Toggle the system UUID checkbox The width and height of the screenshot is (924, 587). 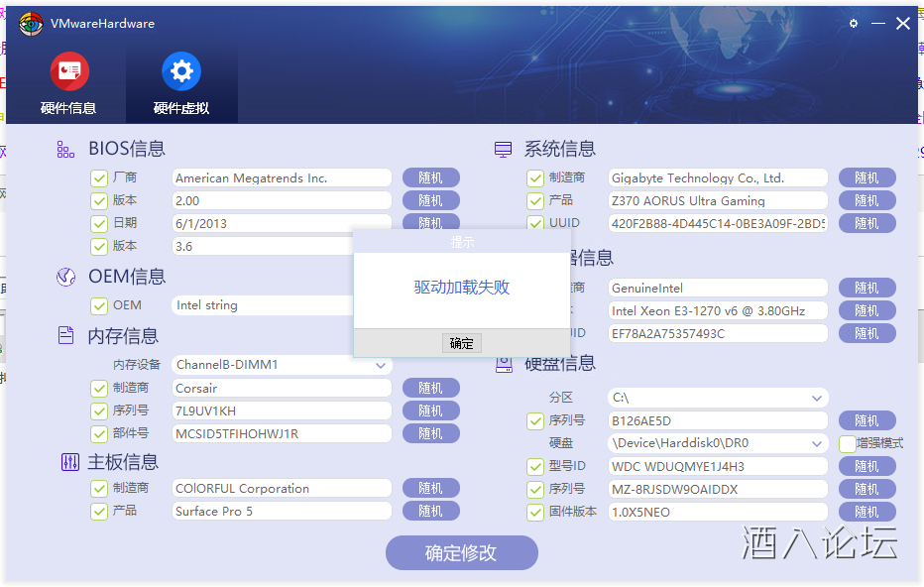point(535,223)
